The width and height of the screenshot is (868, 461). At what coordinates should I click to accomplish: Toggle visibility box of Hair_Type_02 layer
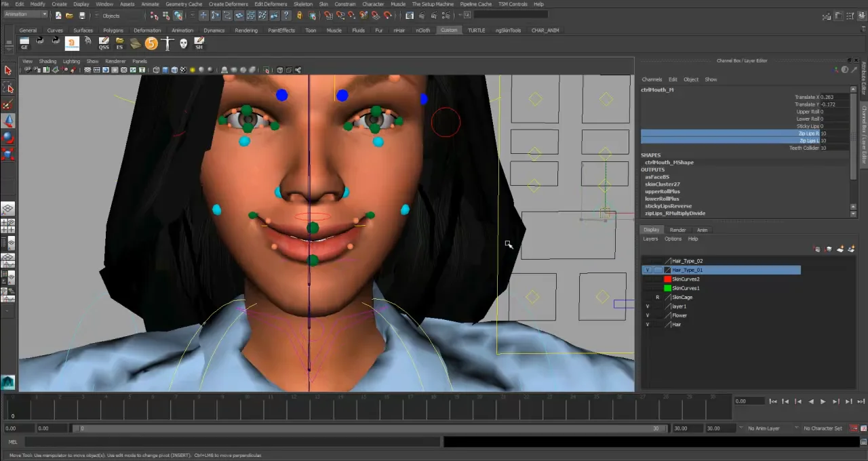[x=648, y=261]
